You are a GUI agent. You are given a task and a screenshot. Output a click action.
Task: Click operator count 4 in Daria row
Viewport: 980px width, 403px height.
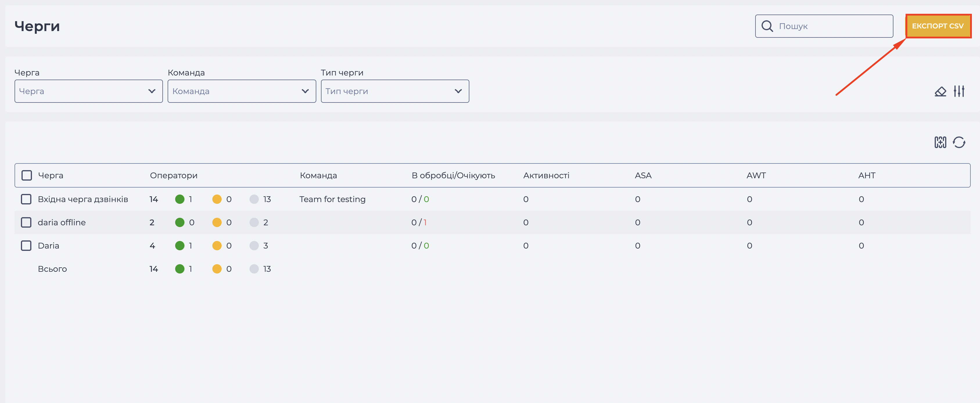coord(152,246)
